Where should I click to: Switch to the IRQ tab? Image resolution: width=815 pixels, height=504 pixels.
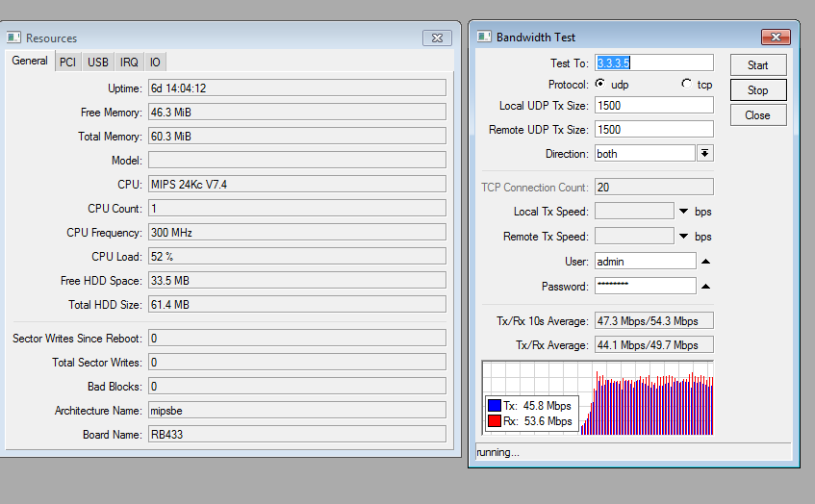[x=129, y=62]
